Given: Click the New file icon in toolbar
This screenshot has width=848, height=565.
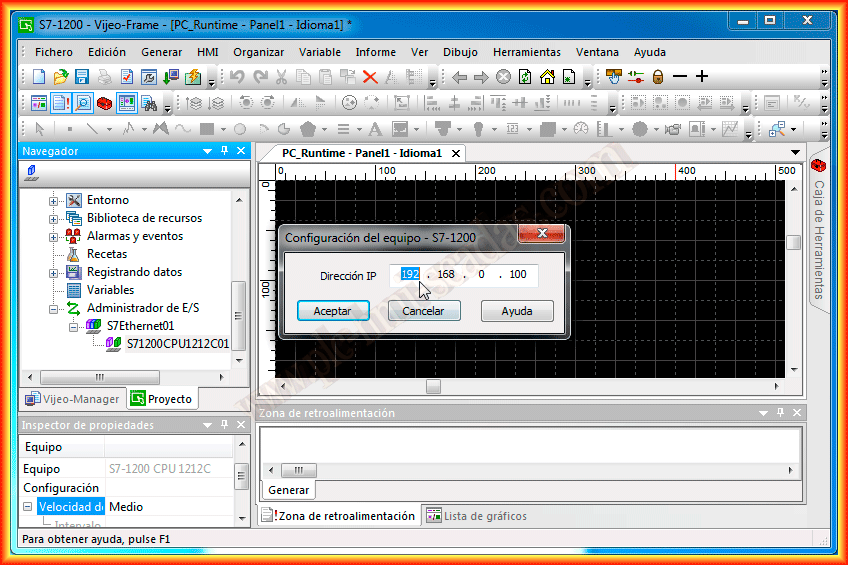Looking at the screenshot, I should [x=39, y=77].
